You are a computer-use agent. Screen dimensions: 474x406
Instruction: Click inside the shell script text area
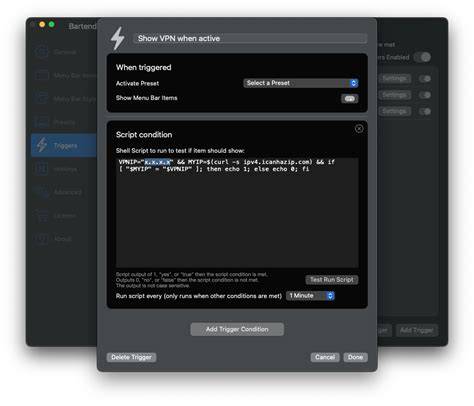click(x=237, y=213)
